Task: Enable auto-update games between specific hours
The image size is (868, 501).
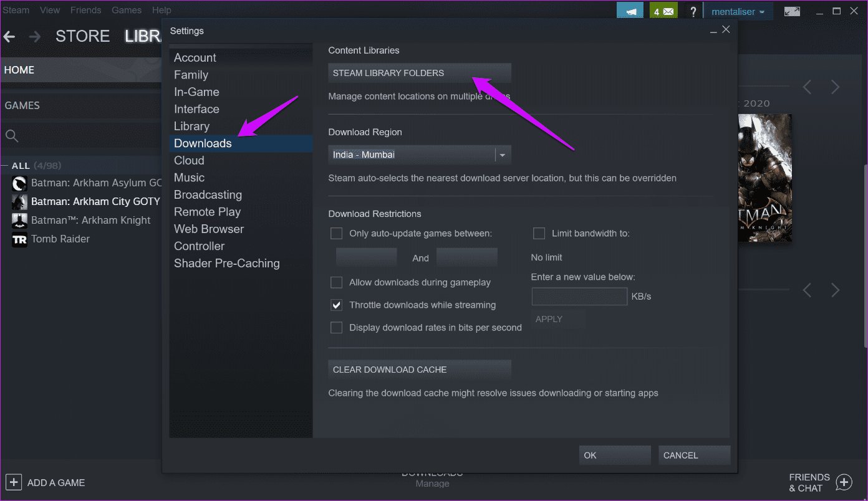Action: [336, 232]
